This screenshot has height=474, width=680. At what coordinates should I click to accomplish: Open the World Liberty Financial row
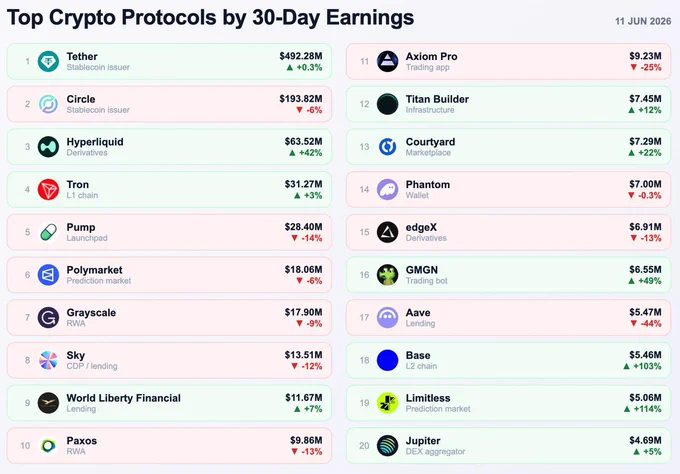click(x=169, y=403)
